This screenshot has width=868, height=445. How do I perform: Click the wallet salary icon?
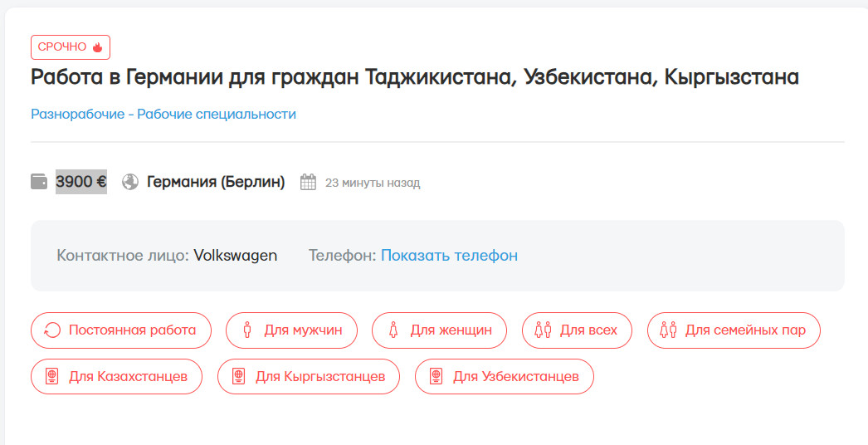point(39,182)
